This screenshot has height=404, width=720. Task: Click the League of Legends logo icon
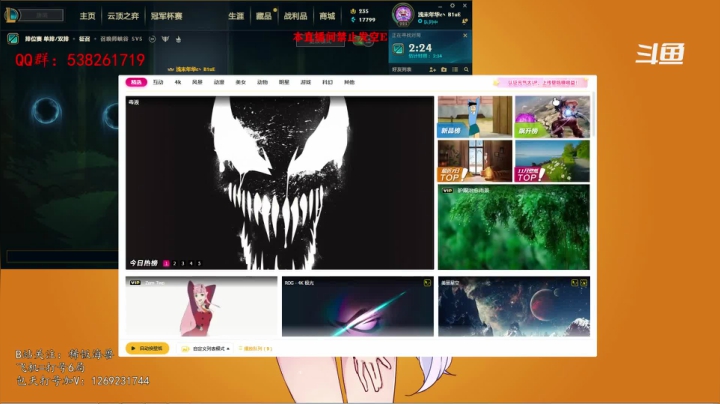coord(11,15)
